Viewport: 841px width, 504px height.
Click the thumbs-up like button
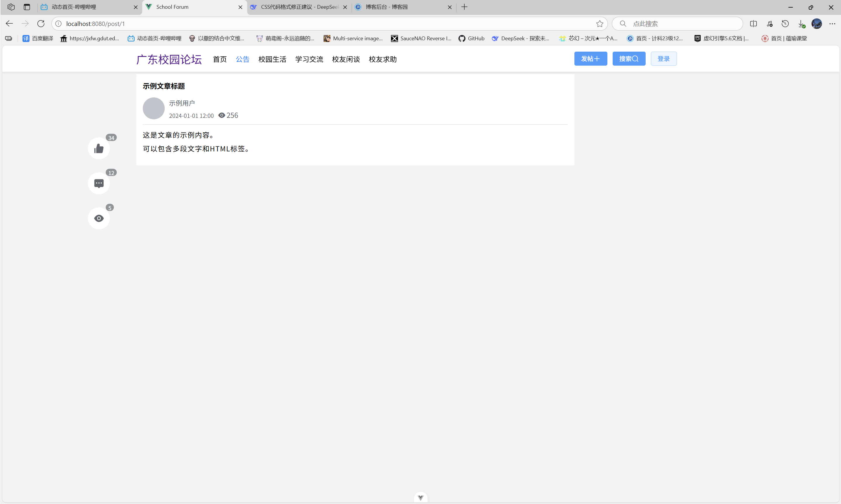coord(99,148)
